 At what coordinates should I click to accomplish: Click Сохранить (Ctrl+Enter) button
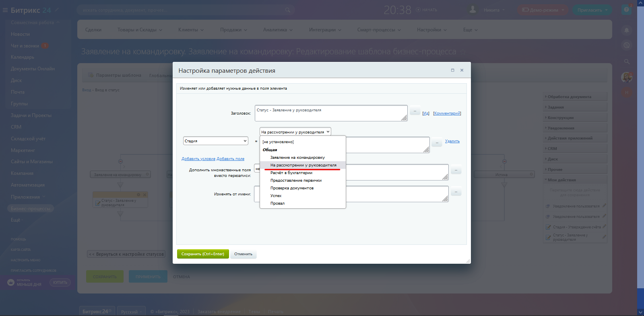click(203, 254)
